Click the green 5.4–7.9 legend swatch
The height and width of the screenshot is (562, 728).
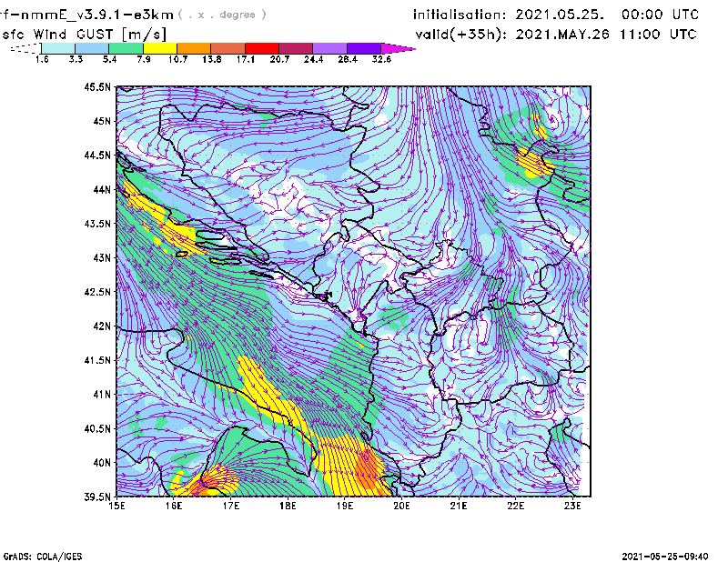click(126, 48)
